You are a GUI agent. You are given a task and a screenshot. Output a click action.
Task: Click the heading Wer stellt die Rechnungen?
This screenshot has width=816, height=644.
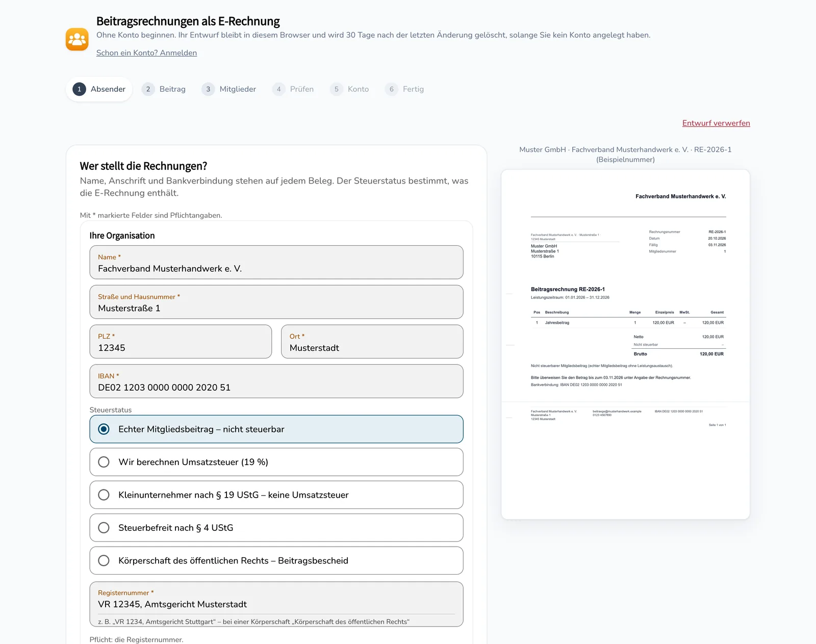click(143, 166)
